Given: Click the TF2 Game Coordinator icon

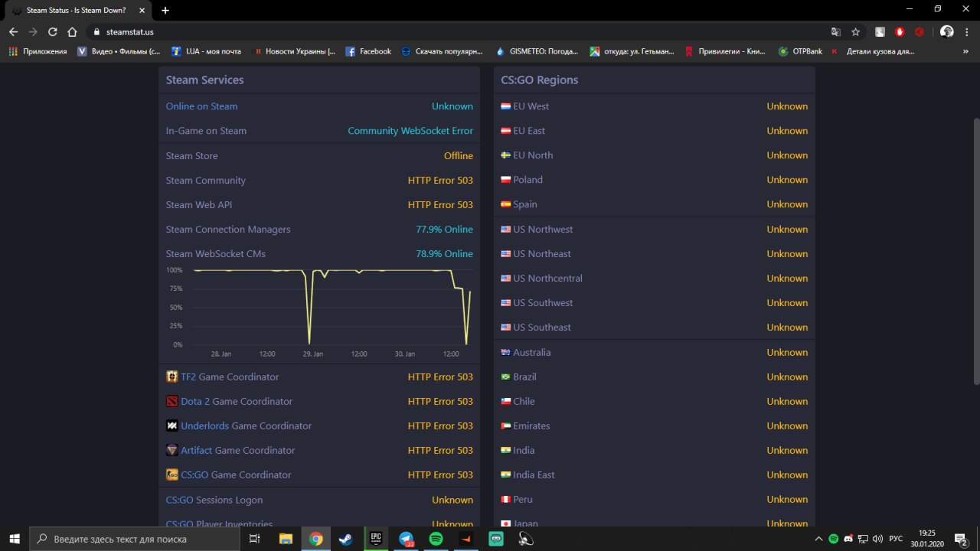Looking at the screenshot, I should (172, 377).
